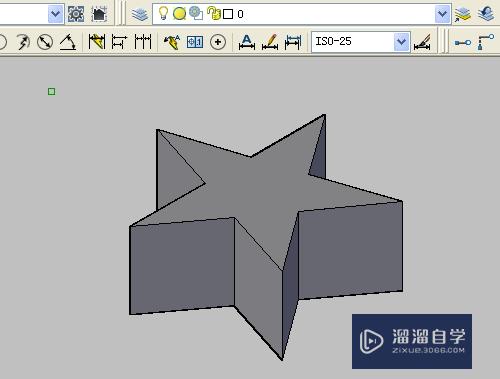The width and height of the screenshot is (500, 379).
Task: Select the Quick Dimension tool
Action: tap(97, 42)
